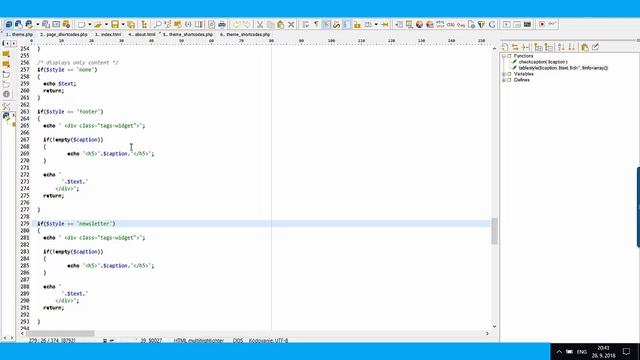Viewport: 640px width, 360px height.
Task: Switch to 5.. theme_shortcodes.php tab
Action: [188, 35]
